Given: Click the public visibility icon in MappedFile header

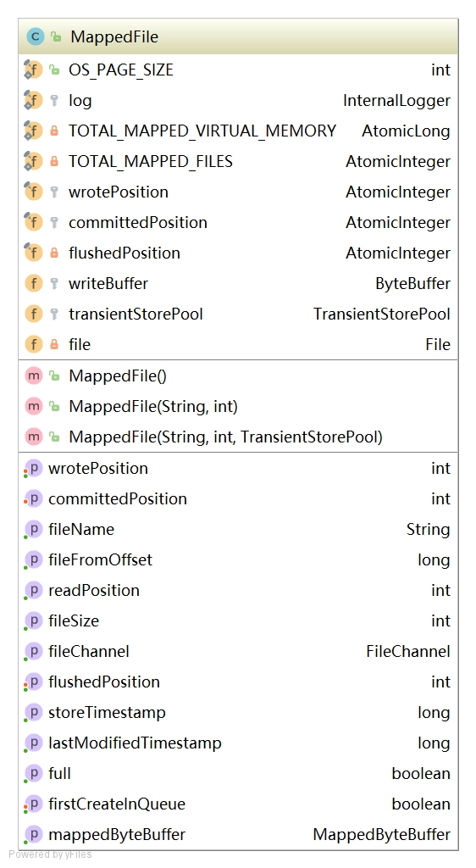Looking at the screenshot, I should pyautogui.click(x=56, y=37).
